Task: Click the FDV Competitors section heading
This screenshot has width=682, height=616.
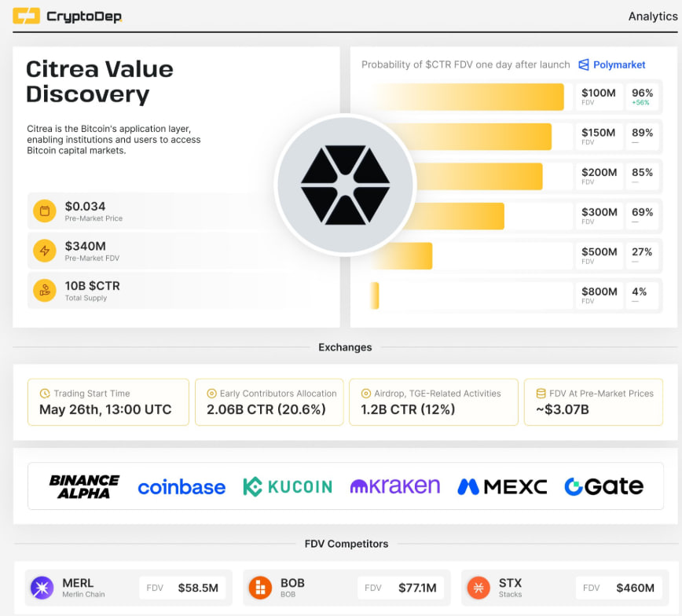Action: pyautogui.click(x=346, y=544)
